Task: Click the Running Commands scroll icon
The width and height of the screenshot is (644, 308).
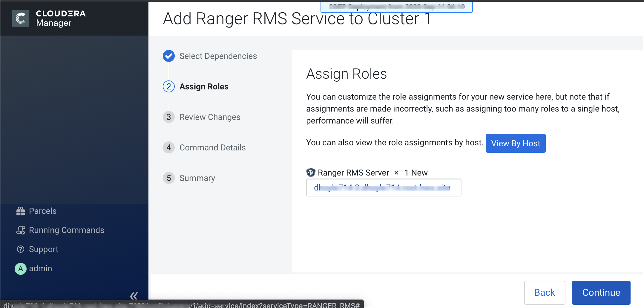Action: (21, 230)
